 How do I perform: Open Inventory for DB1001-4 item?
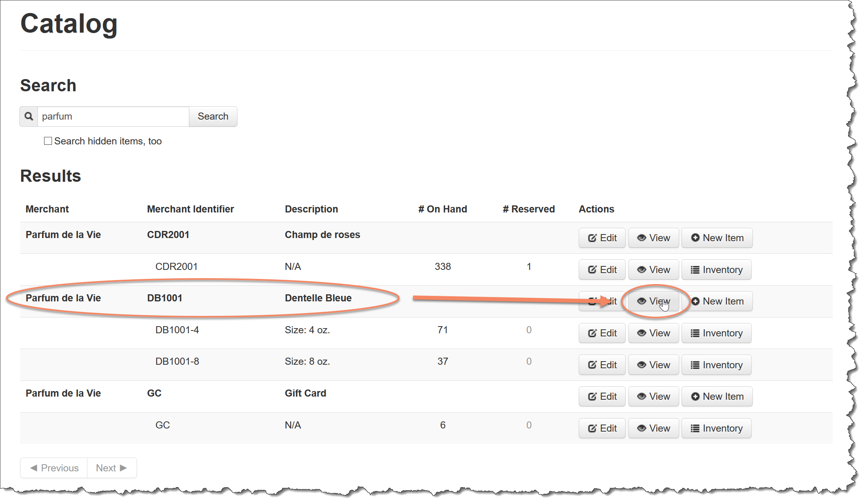click(716, 333)
